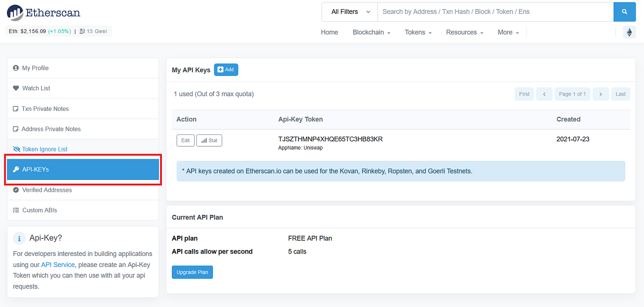Open the All Filters dropdown
Image resolution: width=644 pixels, height=307 pixels.
pos(349,12)
